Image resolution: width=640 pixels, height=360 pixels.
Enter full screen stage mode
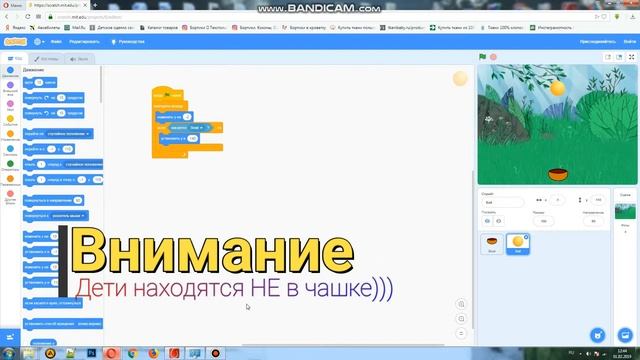point(631,57)
